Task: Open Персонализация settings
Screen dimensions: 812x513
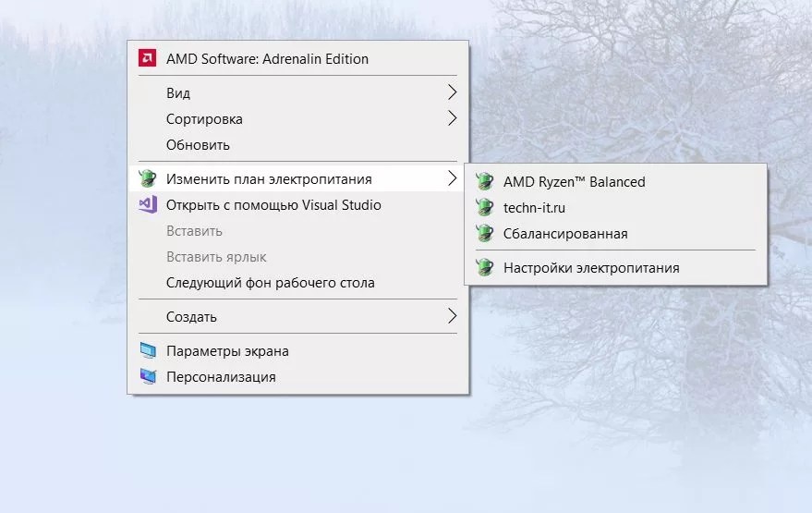Action: tap(297, 377)
